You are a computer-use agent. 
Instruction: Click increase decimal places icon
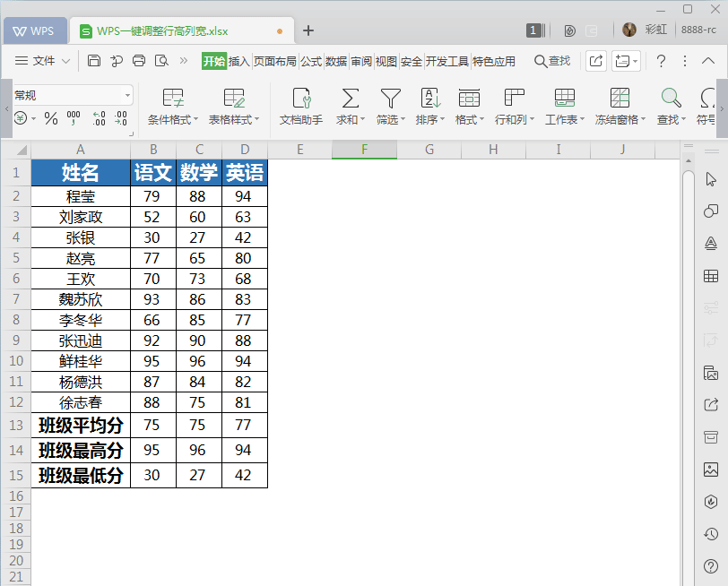99,118
